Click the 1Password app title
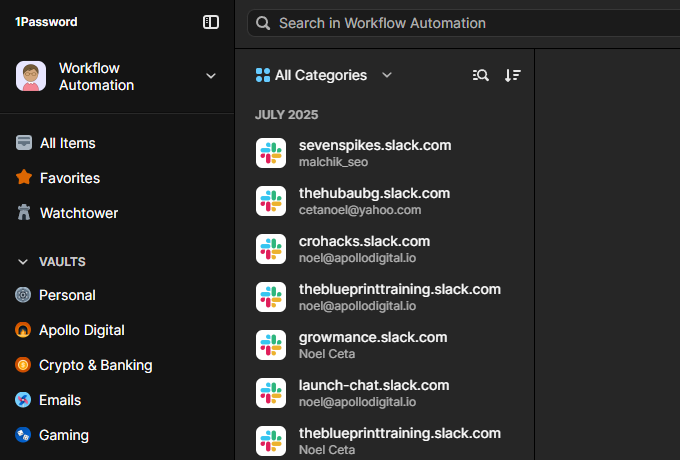This screenshot has width=680, height=460. click(46, 22)
